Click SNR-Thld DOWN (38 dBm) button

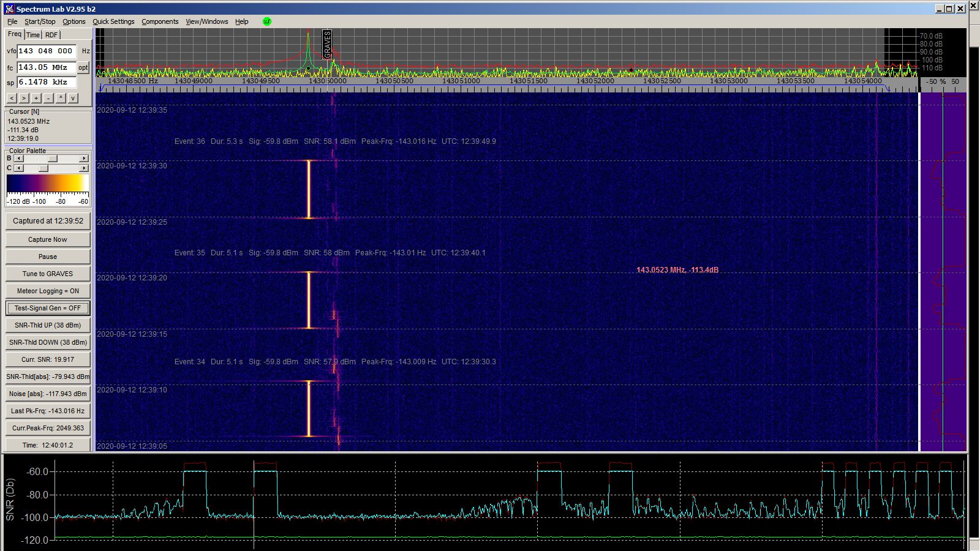[x=48, y=342]
